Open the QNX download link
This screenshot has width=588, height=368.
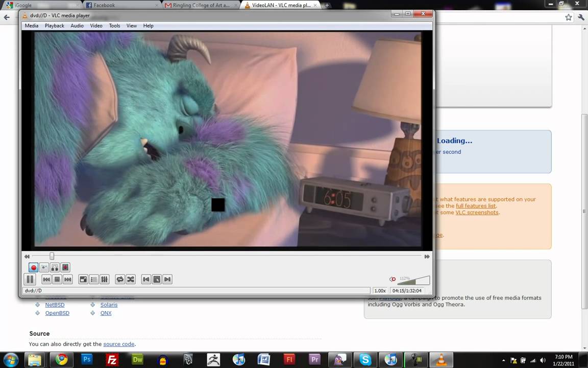tap(106, 313)
